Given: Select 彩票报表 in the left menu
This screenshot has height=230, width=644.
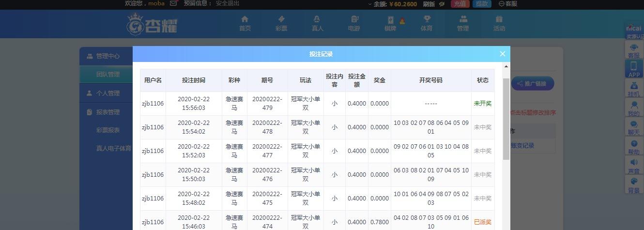Looking at the screenshot, I should [108, 130].
